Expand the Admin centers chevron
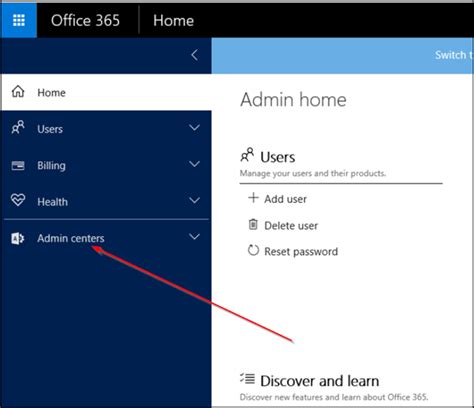474x408 pixels. [194, 237]
